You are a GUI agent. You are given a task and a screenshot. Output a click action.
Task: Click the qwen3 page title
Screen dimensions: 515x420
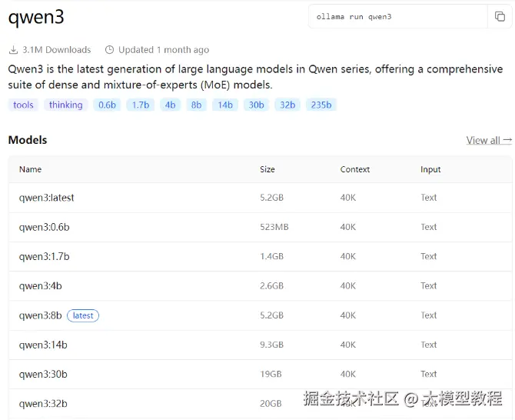36,17
